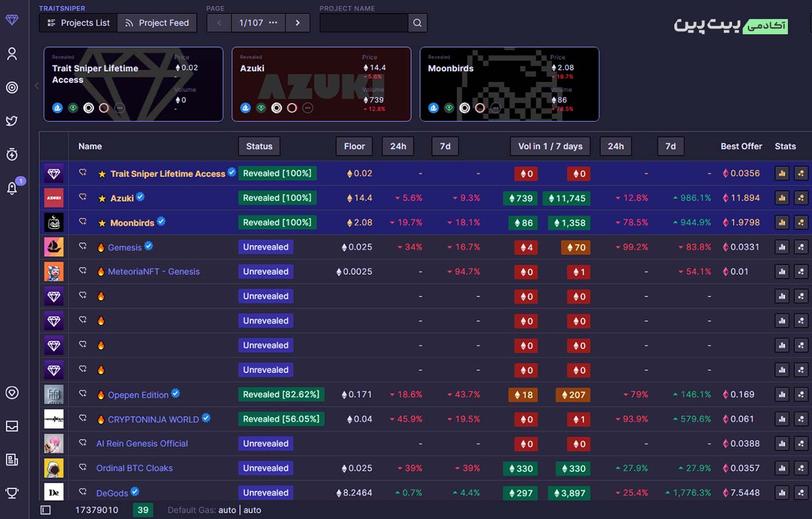Open the DeGods project link

click(112, 493)
